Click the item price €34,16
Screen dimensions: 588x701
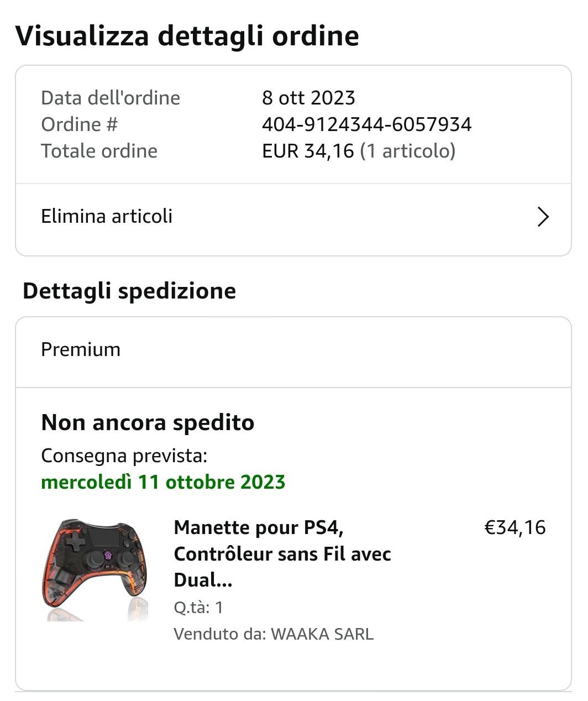pyautogui.click(x=514, y=527)
